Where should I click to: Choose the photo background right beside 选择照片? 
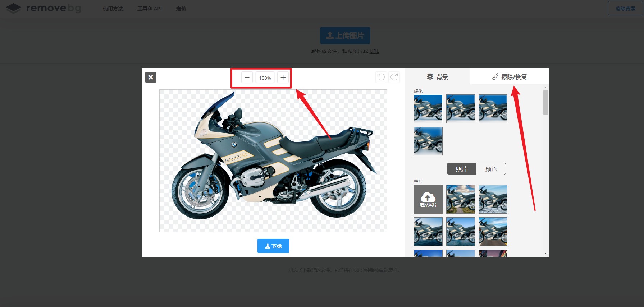461,199
